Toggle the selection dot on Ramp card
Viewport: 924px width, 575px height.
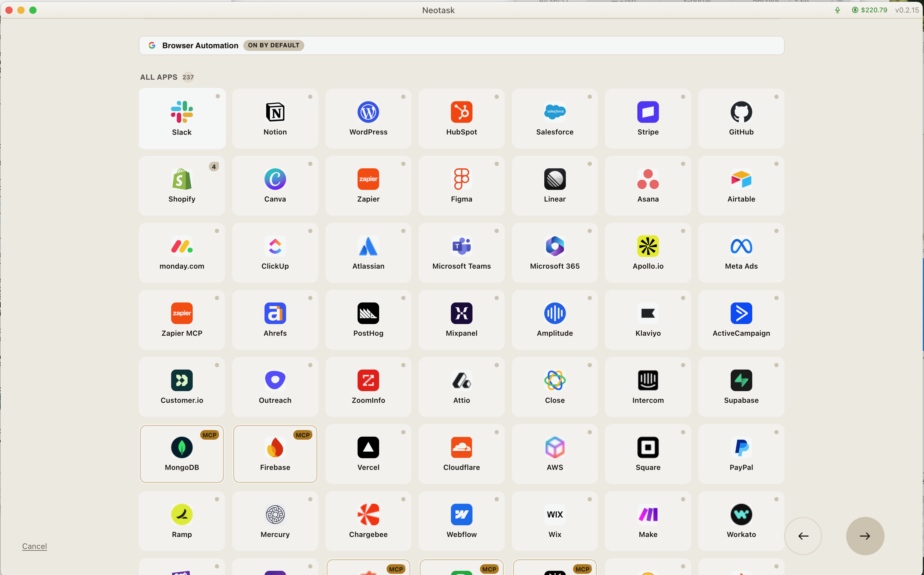217,499
